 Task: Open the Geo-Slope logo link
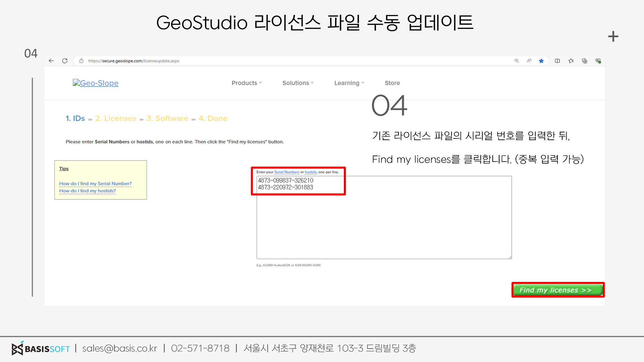tap(96, 83)
